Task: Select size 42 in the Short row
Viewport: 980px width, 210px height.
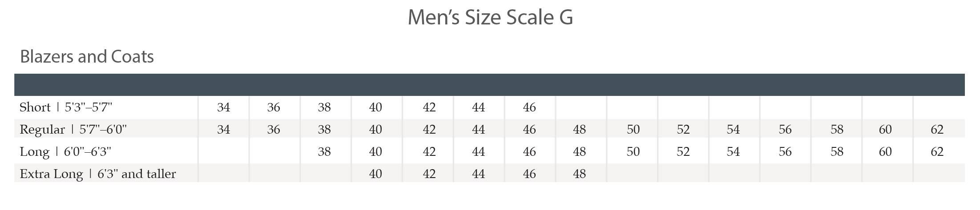Action: [429, 107]
